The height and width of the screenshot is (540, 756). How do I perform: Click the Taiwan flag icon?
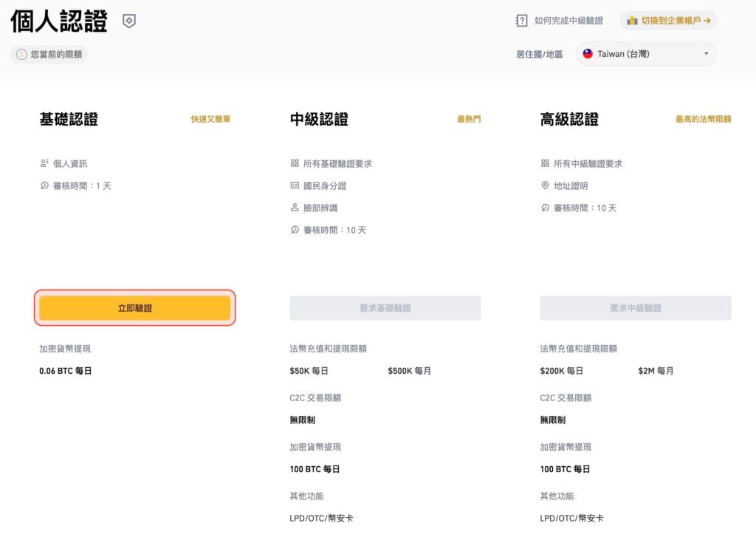tap(587, 54)
